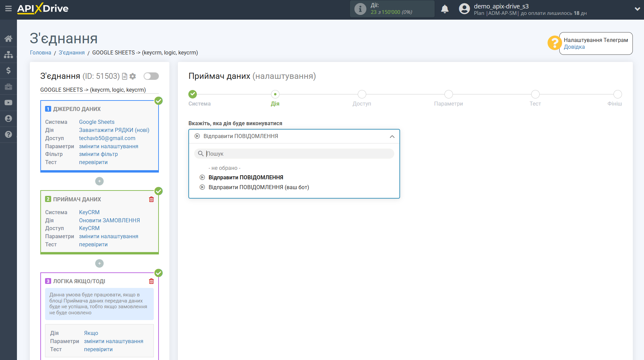
Task: Open the help question sidebar icon
Action: 8,134
